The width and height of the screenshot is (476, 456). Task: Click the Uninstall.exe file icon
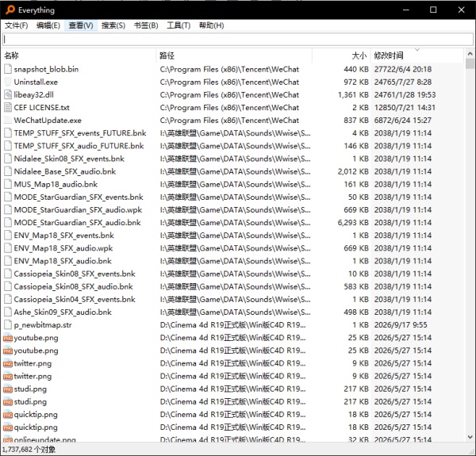[8, 82]
